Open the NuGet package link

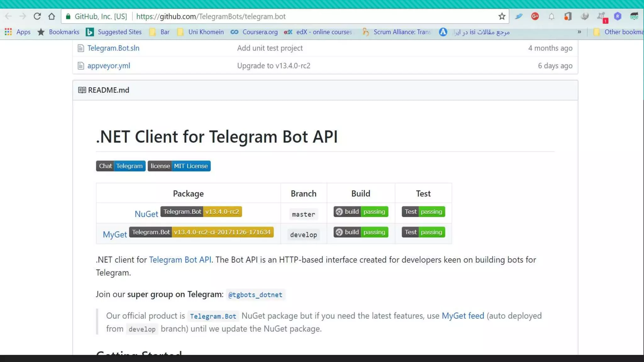pos(146,214)
